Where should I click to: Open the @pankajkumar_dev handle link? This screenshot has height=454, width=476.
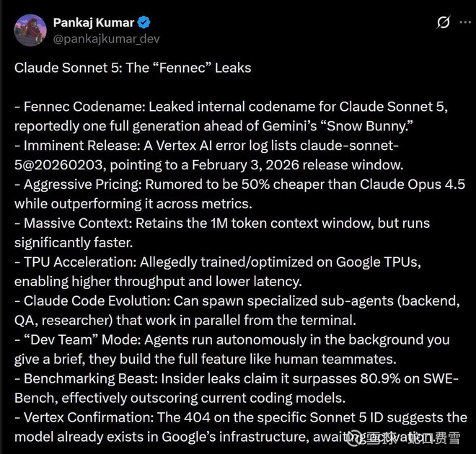(107, 38)
